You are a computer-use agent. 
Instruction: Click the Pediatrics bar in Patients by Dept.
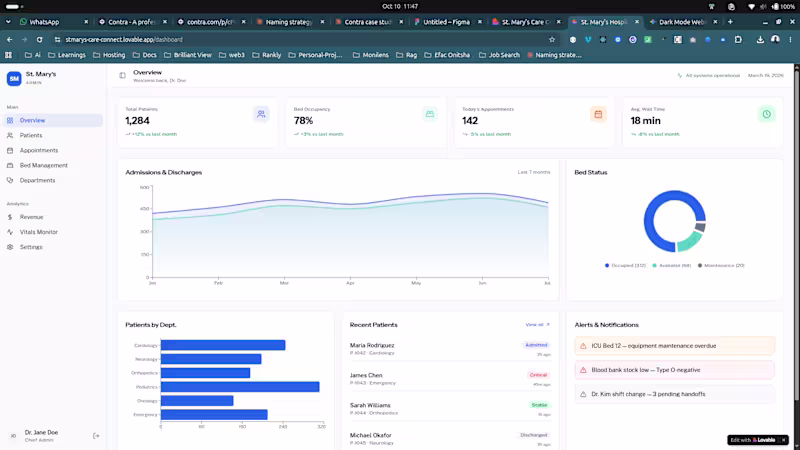240,387
